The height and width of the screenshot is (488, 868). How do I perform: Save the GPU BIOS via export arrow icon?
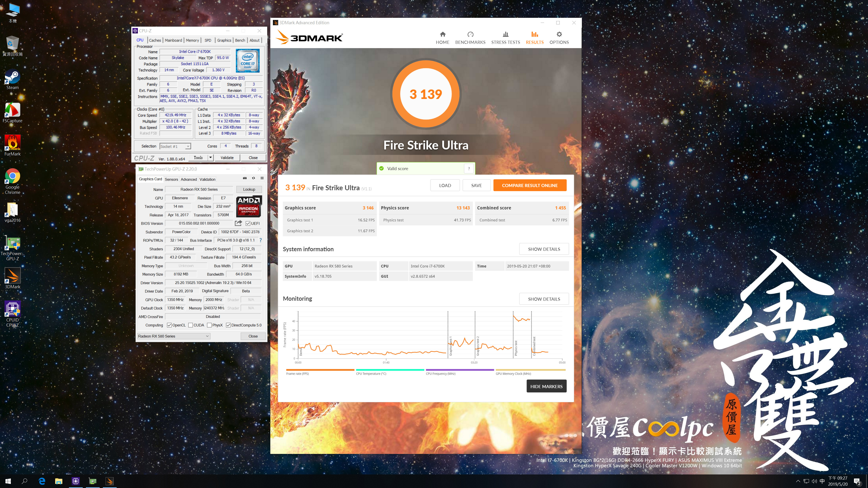point(238,223)
